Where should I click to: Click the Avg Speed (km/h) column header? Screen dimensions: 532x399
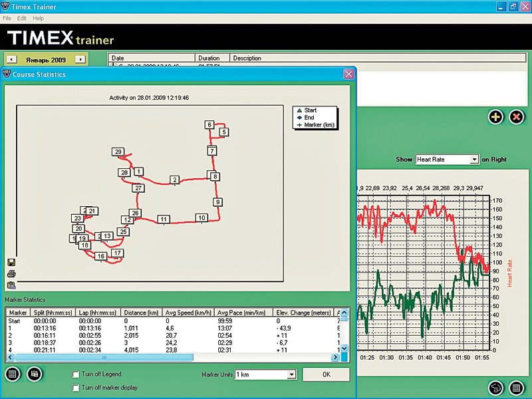coord(188,313)
